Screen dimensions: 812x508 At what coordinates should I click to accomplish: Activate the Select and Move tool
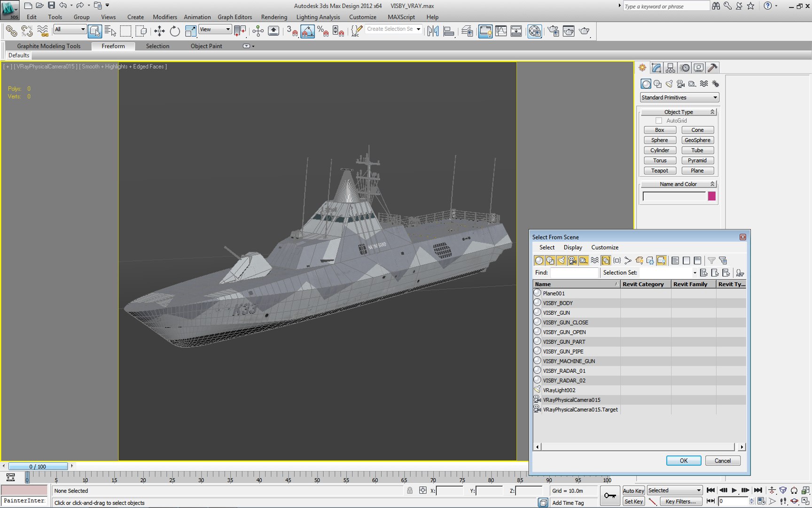pyautogui.click(x=159, y=31)
